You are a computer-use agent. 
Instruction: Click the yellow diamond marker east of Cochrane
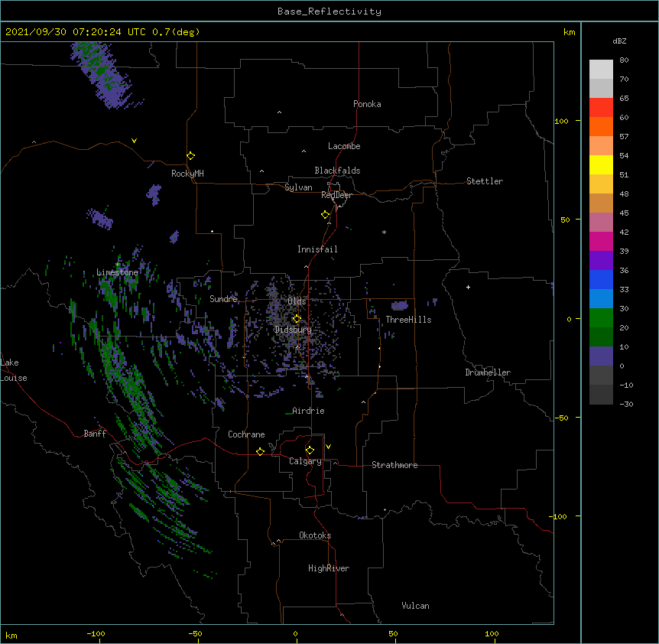point(260,451)
